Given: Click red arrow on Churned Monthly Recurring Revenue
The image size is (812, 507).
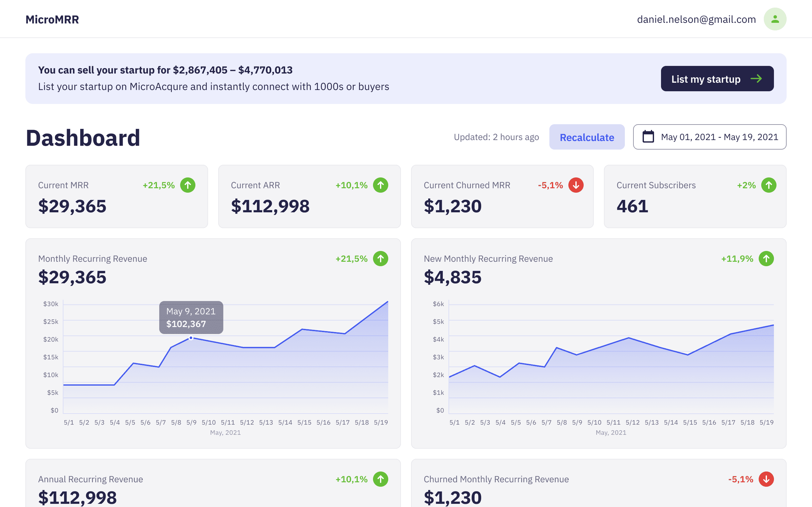Looking at the screenshot, I should tap(766, 479).
